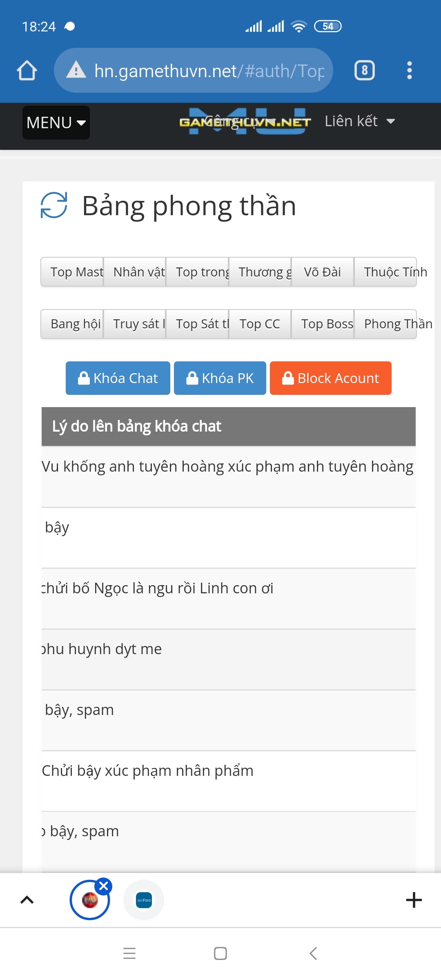Open the browser three-dot menu

[409, 70]
